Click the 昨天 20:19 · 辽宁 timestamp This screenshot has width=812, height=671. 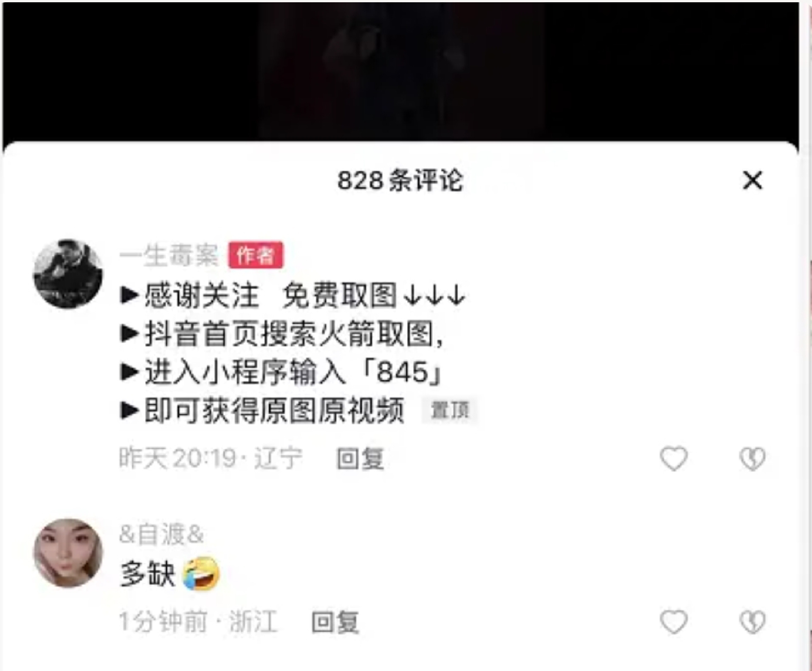pyautogui.click(x=211, y=459)
